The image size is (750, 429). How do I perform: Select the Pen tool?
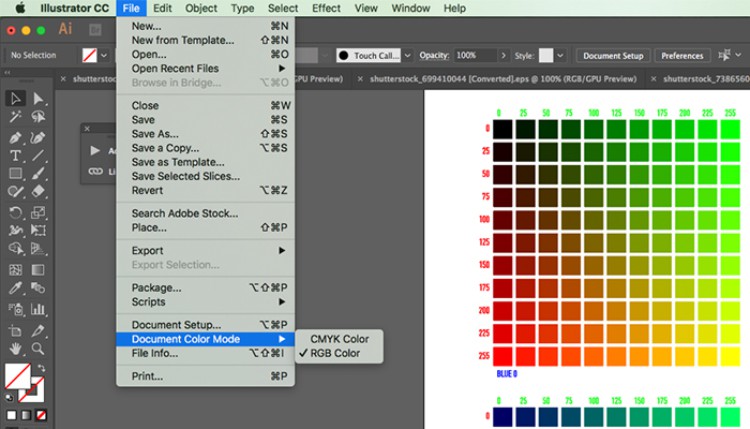[16, 137]
